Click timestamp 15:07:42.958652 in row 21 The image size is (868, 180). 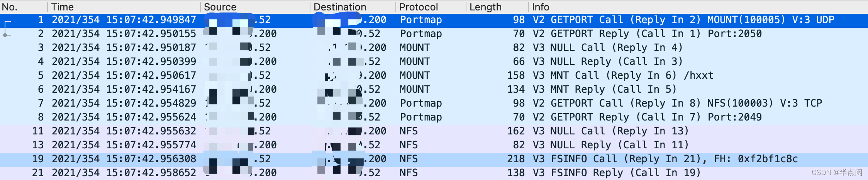[151, 173]
